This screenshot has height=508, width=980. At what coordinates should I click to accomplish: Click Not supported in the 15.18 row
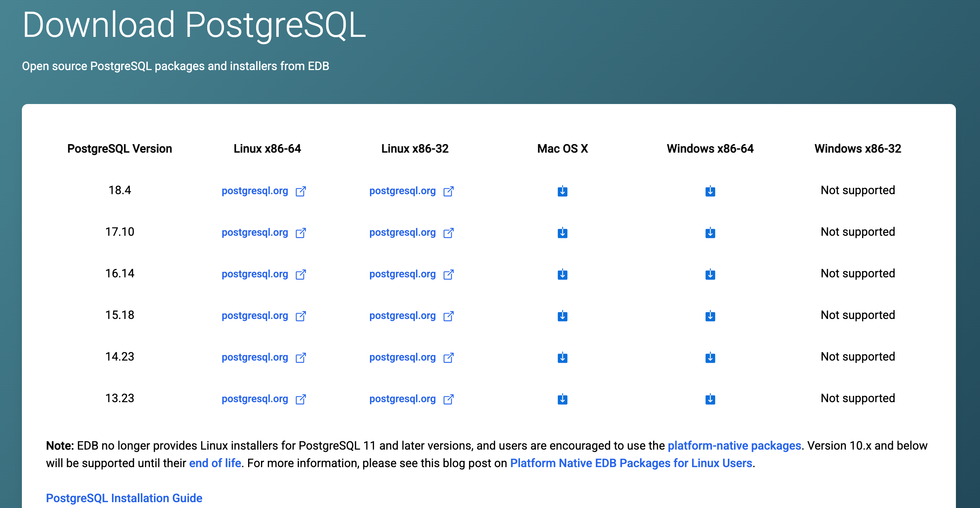point(857,315)
